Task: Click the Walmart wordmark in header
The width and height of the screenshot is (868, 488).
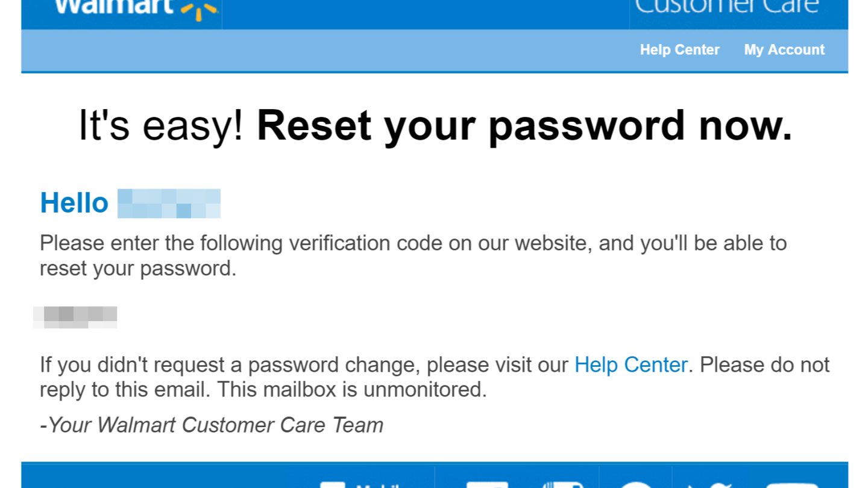Action: click(113, 6)
